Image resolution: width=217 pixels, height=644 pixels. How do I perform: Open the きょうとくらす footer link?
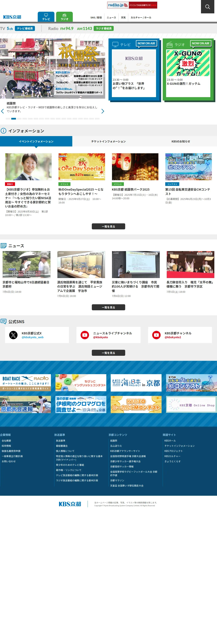point(173,461)
